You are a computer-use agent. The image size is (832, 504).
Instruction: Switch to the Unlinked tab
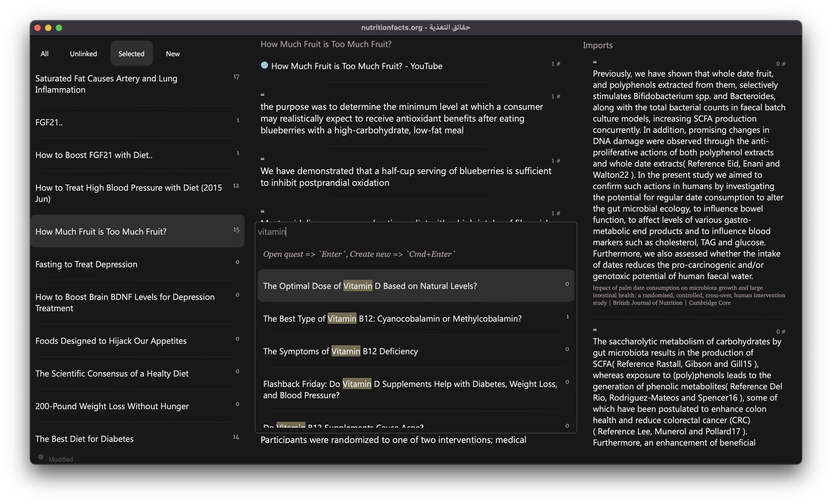tap(83, 54)
